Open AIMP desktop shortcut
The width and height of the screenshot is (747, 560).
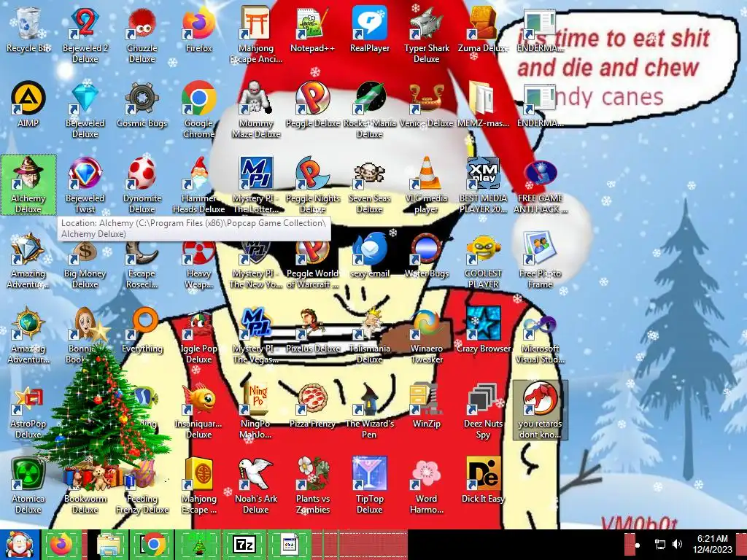coord(28,104)
